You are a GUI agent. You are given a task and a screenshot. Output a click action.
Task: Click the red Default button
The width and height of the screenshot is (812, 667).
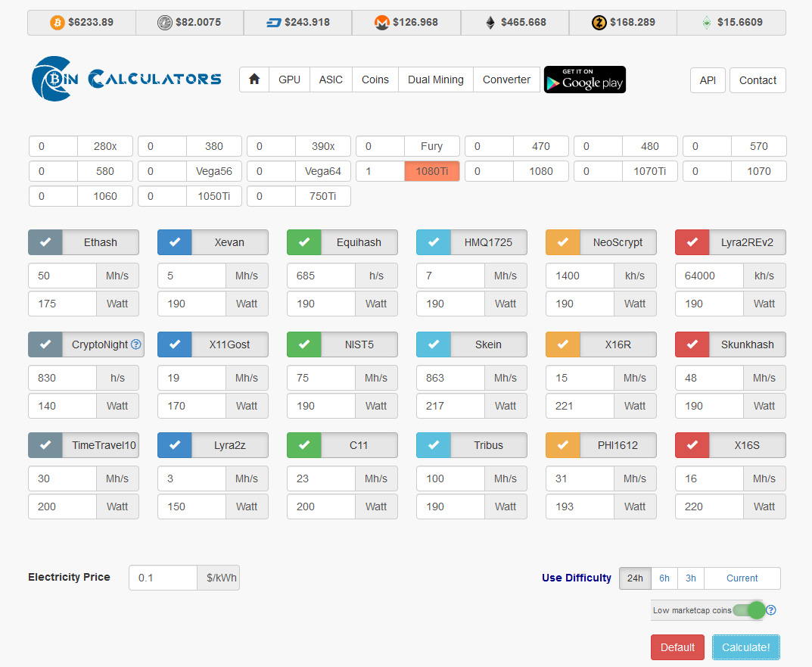677,647
